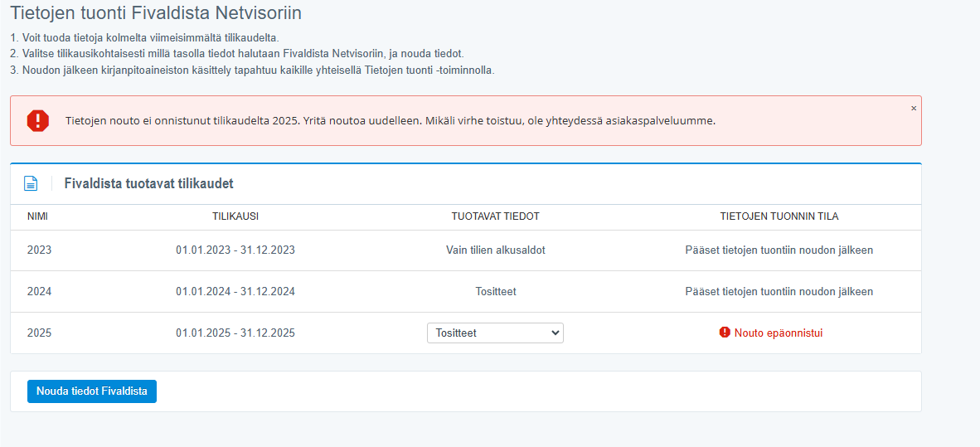The image size is (980, 447).
Task: Click the red error alert icon
Action: (38, 121)
